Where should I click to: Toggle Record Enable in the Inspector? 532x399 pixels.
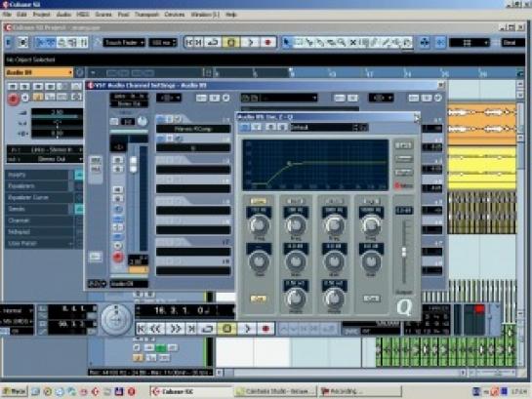14,99
